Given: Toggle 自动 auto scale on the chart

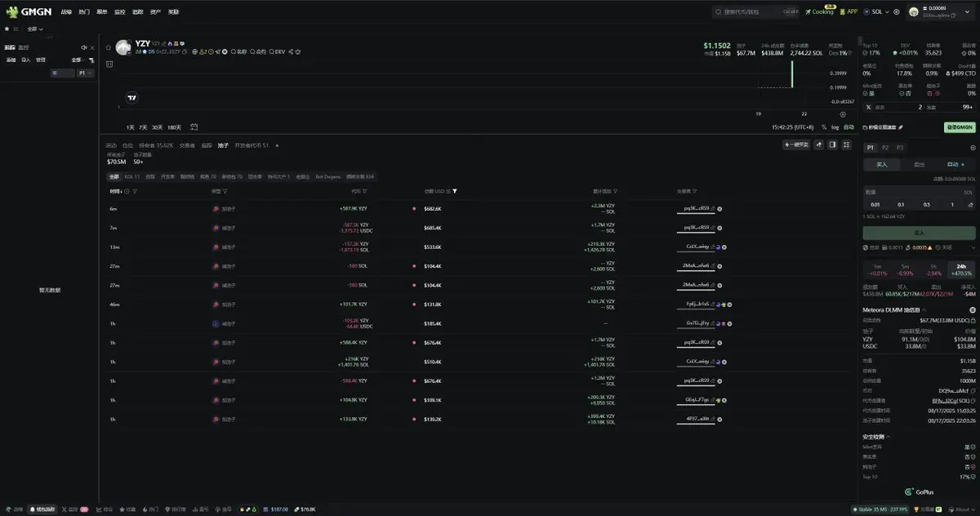Looking at the screenshot, I should 849,127.
